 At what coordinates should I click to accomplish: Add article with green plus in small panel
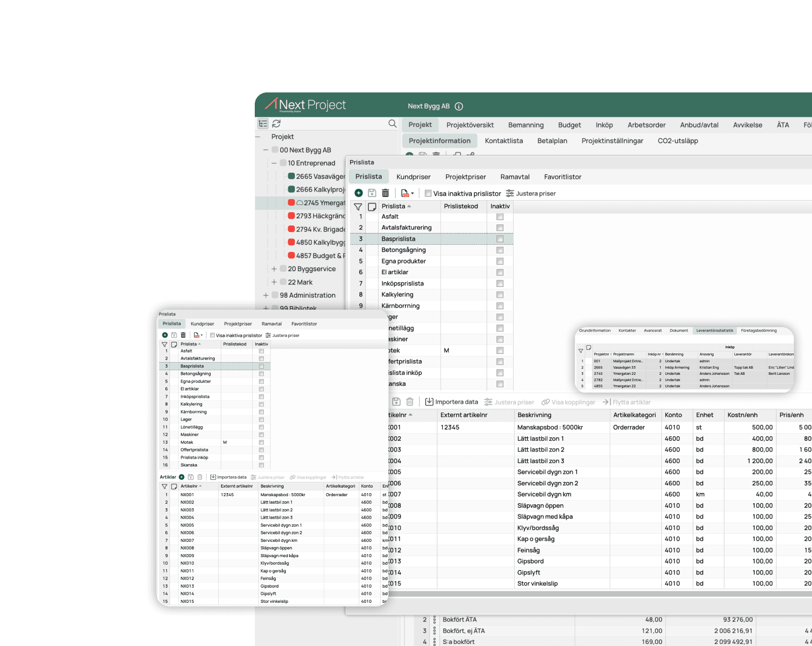click(182, 477)
